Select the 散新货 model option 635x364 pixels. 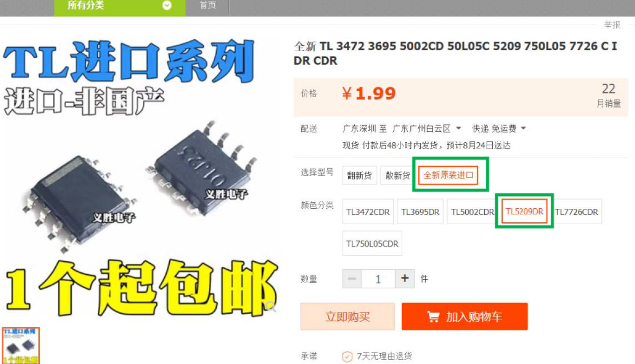pyautogui.click(x=398, y=176)
